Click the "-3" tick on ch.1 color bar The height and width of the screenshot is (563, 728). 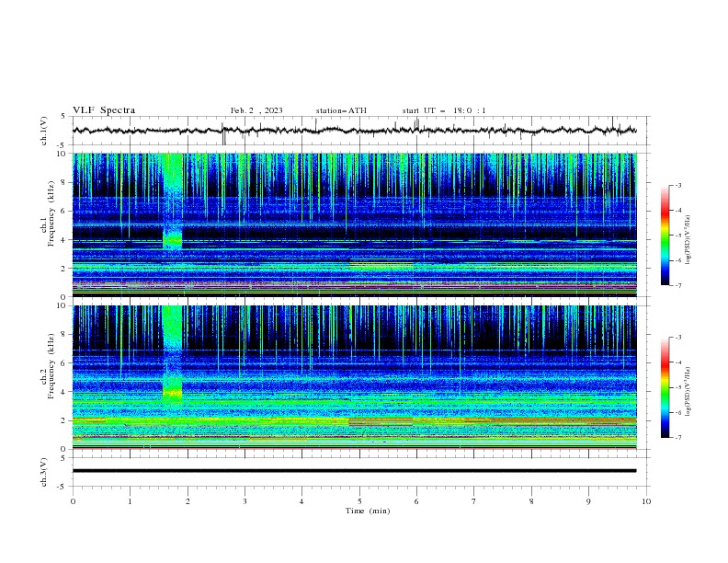point(677,185)
